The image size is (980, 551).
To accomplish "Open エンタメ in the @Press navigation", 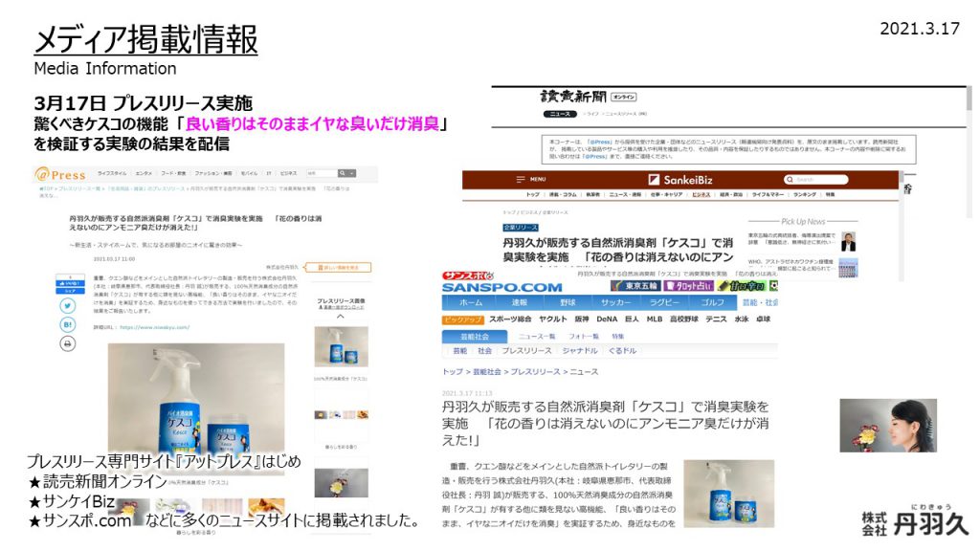I will [x=144, y=173].
